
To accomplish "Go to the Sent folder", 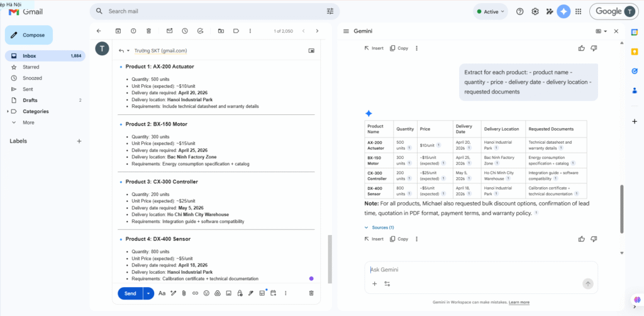I will (28, 89).
